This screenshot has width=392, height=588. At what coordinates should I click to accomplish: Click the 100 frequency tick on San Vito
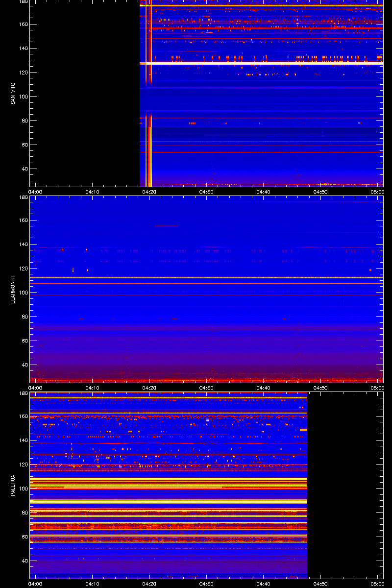23,97
